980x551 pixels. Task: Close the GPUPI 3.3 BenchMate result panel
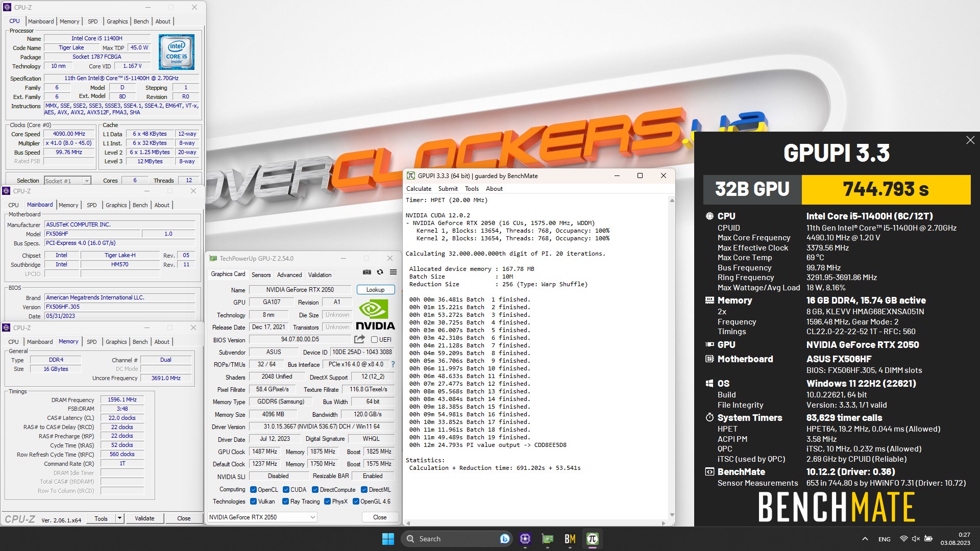pyautogui.click(x=970, y=140)
